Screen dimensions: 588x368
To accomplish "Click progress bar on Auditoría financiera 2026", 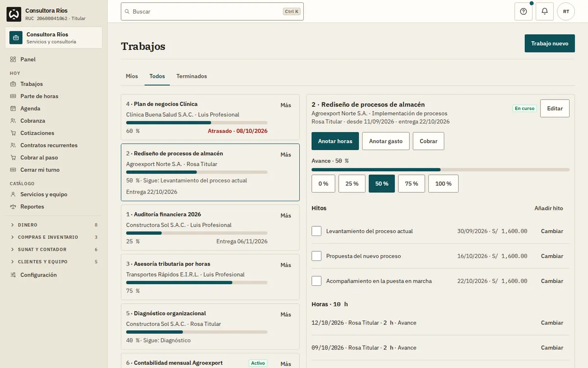I will pos(197,233).
